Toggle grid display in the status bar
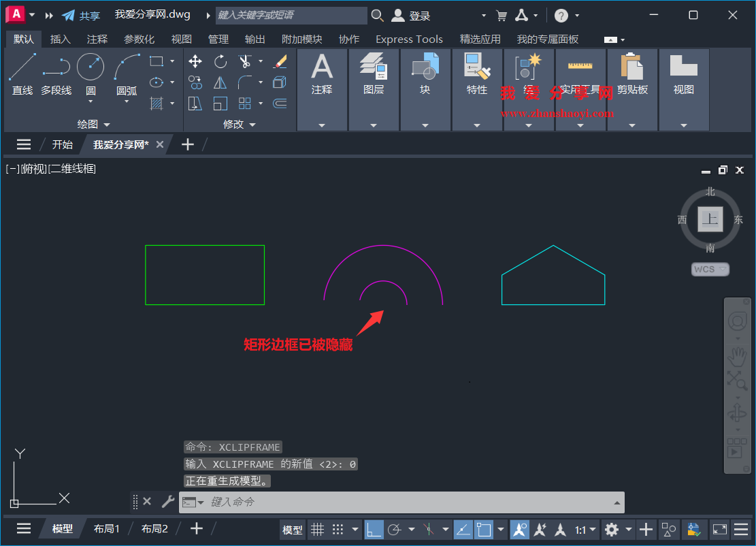756x546 pixels. click(318, 529)
